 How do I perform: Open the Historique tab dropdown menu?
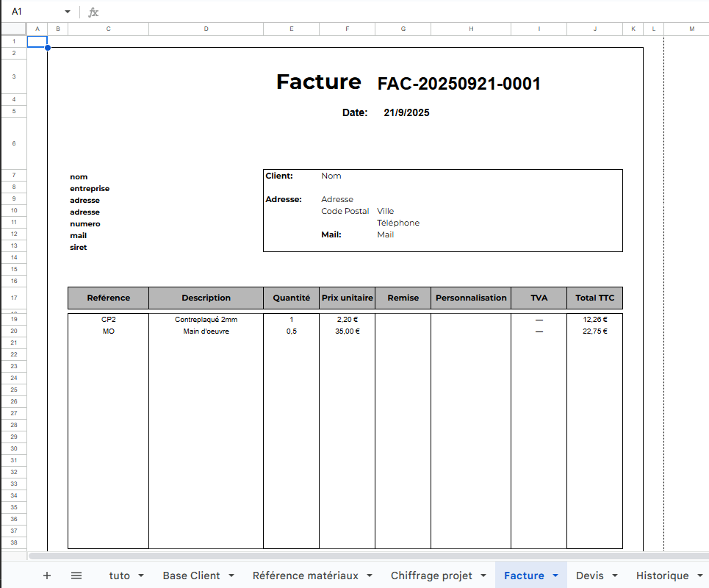click(698, 576)
